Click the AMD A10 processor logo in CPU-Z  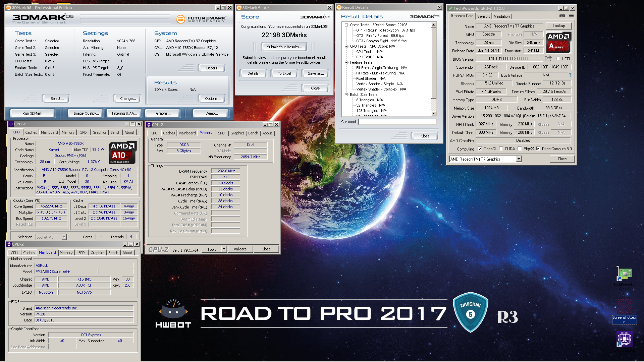pos(123,153)
